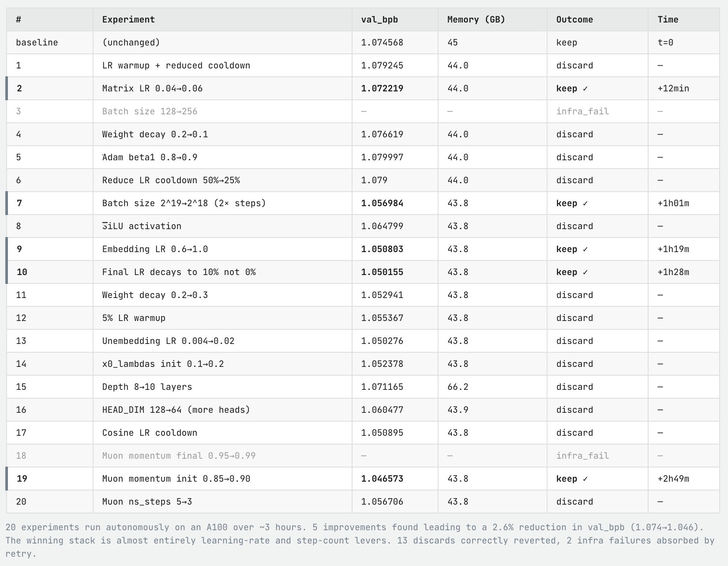The width and height of the screenshot is (728, 566).
Task: Click val_bpb value 1.046573
Action: point(382,479)
